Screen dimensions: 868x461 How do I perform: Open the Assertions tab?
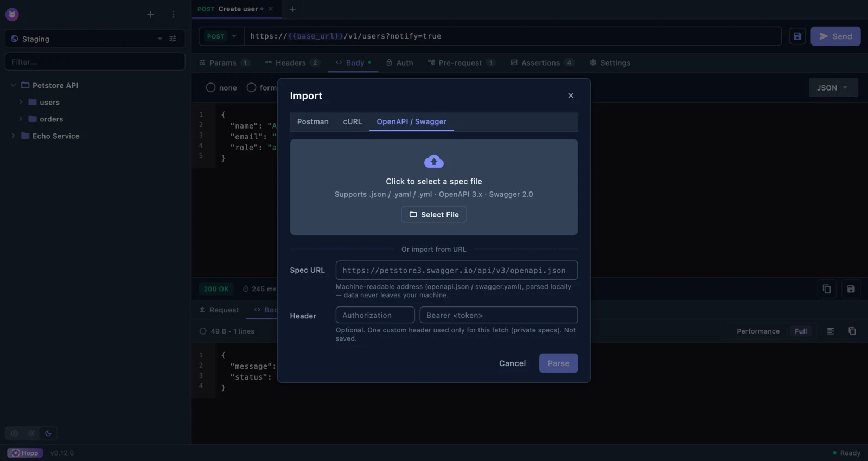(x=542, y=63)
